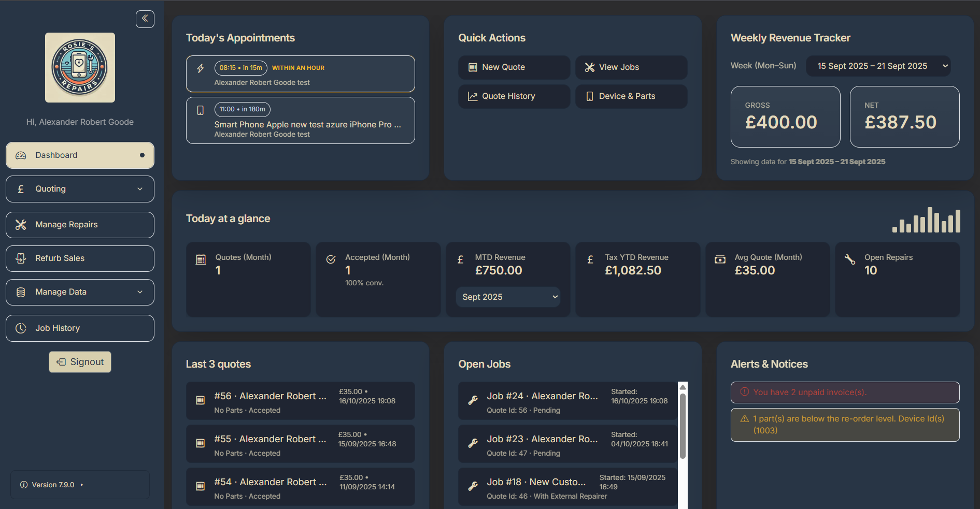Viewport: 980px width, 509px height.
Task: Click the lightning bolt icon on 08:15 appointment
Action: pos(201,68)
